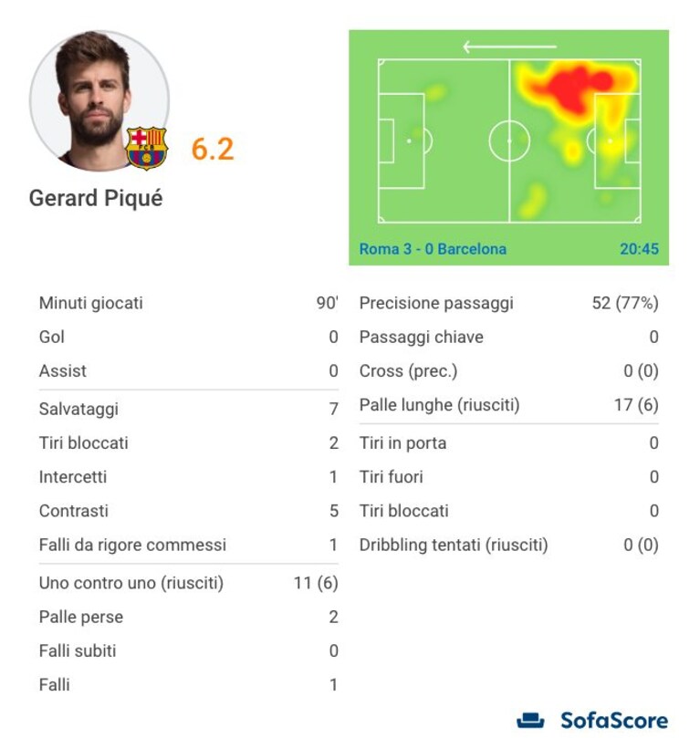Image resolution: width=700 pixels, height=738 pixels.
Task: Click the SofaScore sofa logo icon
Action: [x=530, y=720]
